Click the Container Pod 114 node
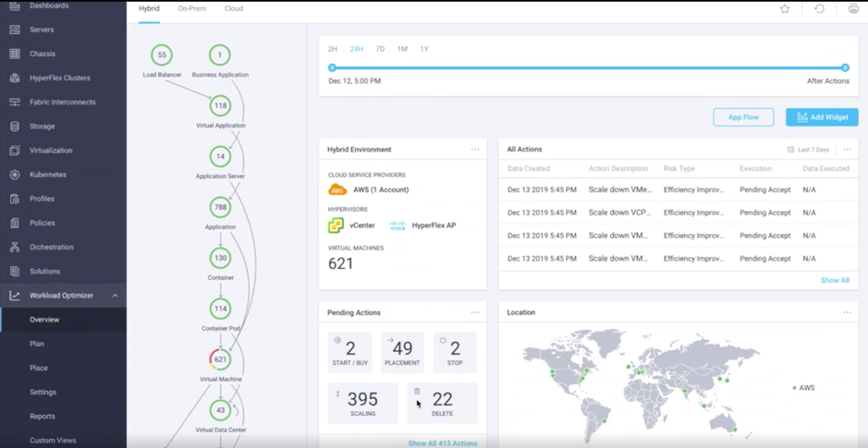The image size is (868, 448). [220, 309]
